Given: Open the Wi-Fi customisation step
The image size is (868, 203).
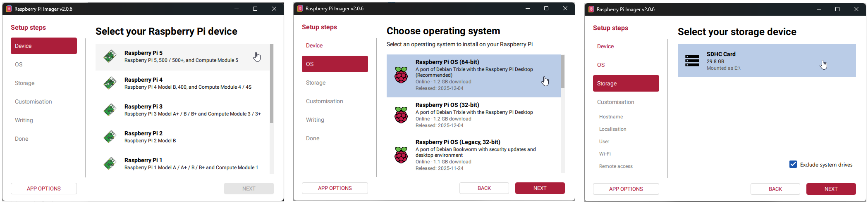Looking at the screenshot, I should point(605,154).
